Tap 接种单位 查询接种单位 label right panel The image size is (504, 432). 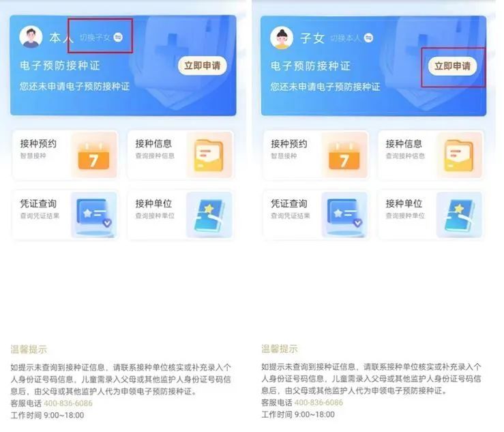[x=405, y=208]
